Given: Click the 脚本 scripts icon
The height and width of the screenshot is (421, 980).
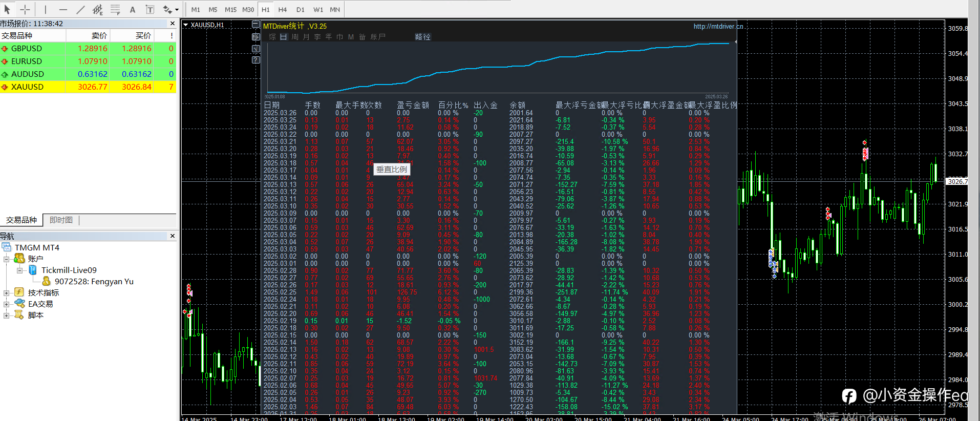Looking at the screenshot, I should click(19, 314).
